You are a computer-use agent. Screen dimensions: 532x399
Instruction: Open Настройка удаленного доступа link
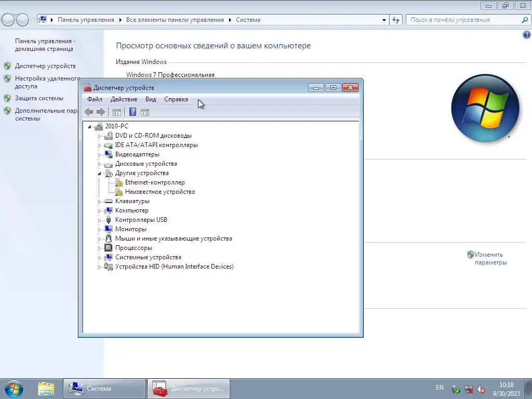pos(47,82)
